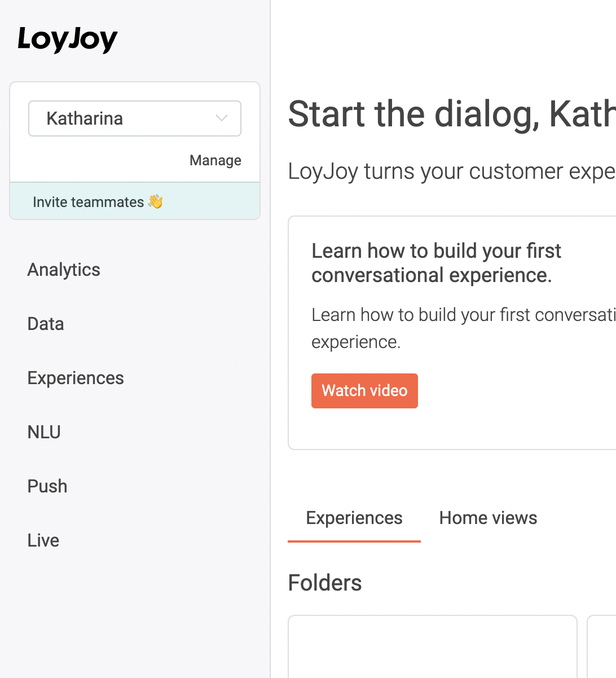
Task: Open Analytics from the sidebar
Action: tap(63, 270)
